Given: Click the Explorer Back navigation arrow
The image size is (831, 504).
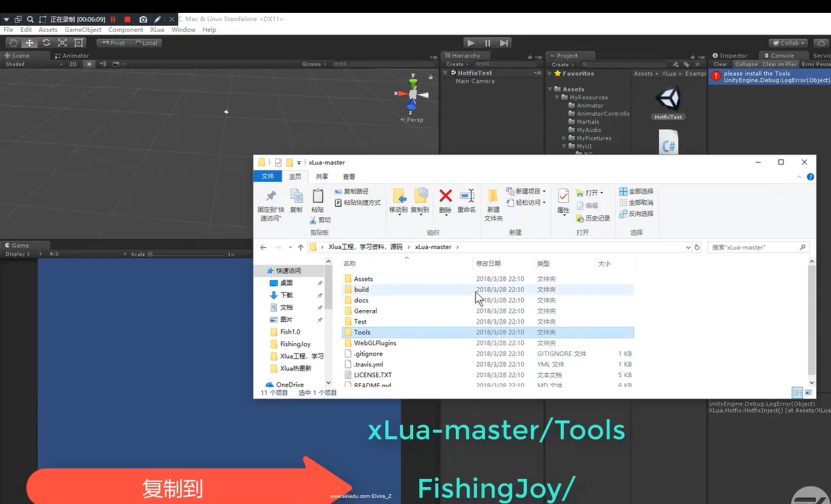Looking at the screenshot, I should coord(263,248).
